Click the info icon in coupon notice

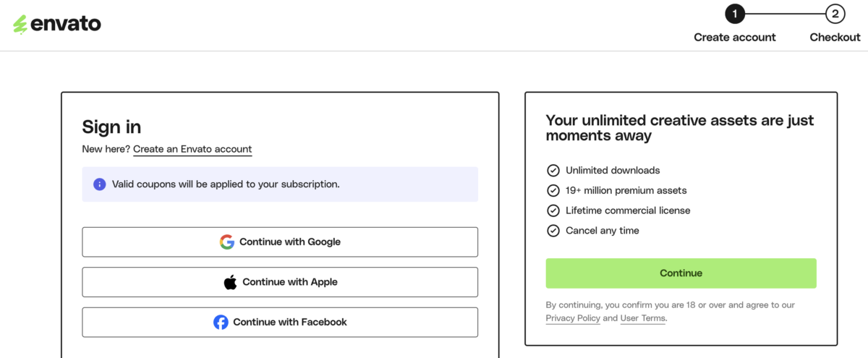[x=100, y=184]
